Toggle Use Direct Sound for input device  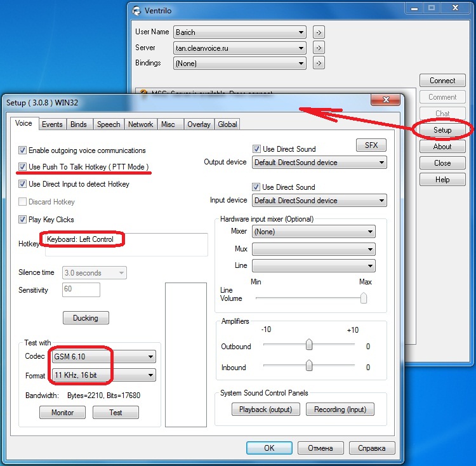[256, 187]
